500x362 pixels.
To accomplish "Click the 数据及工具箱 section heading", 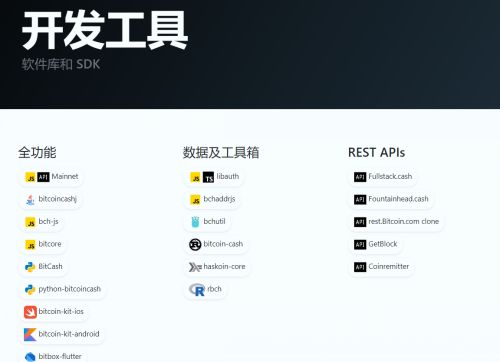I will click(221, 153).
